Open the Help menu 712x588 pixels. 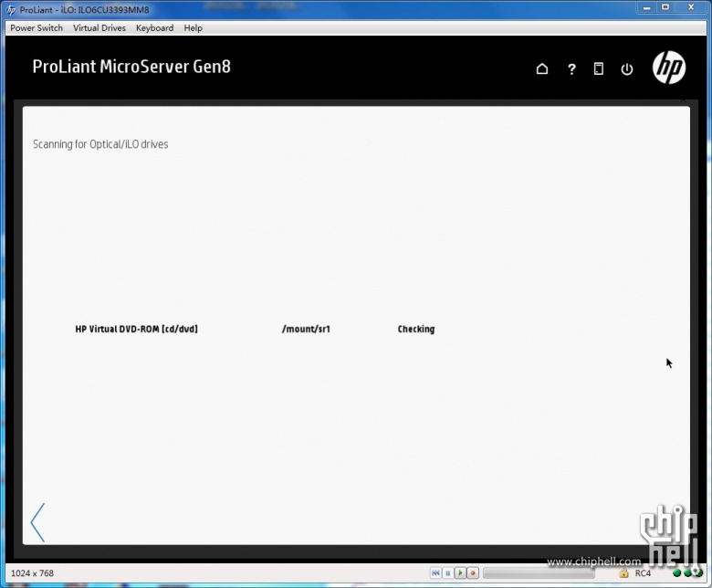coord(193,27)
